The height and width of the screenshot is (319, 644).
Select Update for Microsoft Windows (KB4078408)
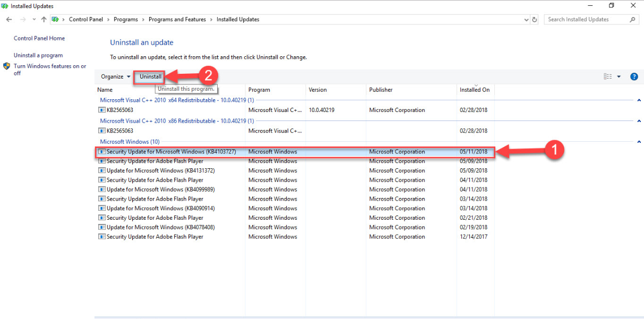coord(295,227)
